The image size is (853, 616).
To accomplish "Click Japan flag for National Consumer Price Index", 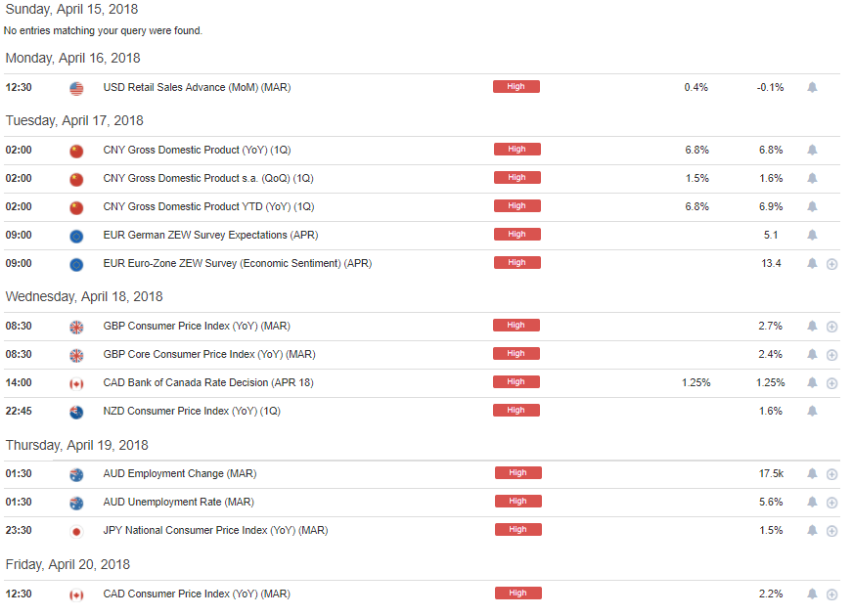I will 76,531.
